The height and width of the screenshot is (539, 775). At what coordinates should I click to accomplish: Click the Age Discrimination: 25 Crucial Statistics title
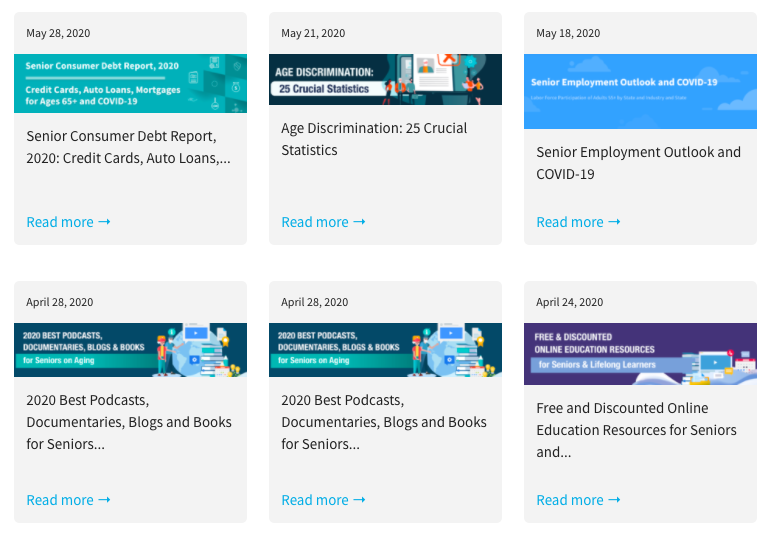pos(374,139)
